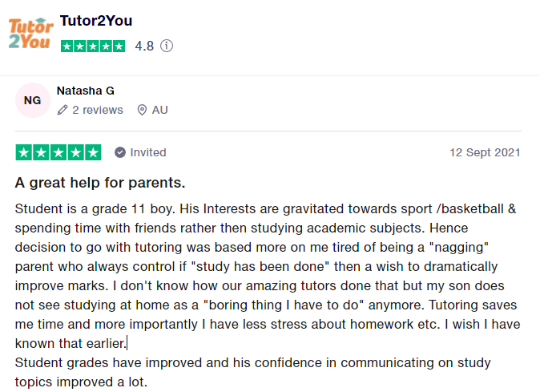Click first star in Tutor2You header rating
This screenshot has height=392, width=540.
tap(67, 46)
